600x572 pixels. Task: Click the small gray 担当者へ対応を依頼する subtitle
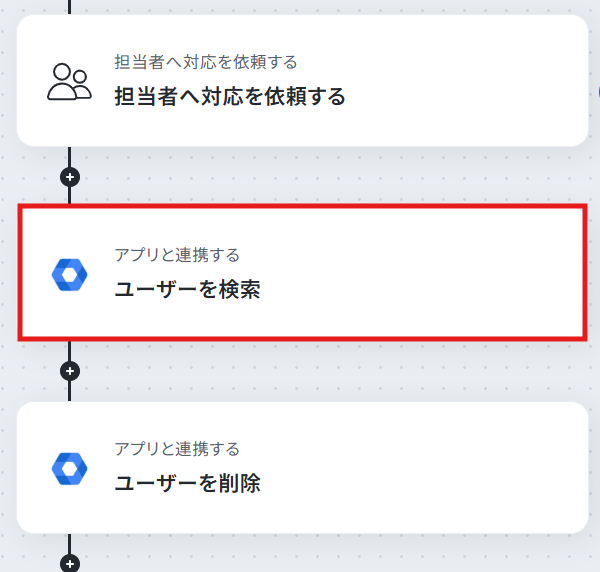tap(205, 62)
